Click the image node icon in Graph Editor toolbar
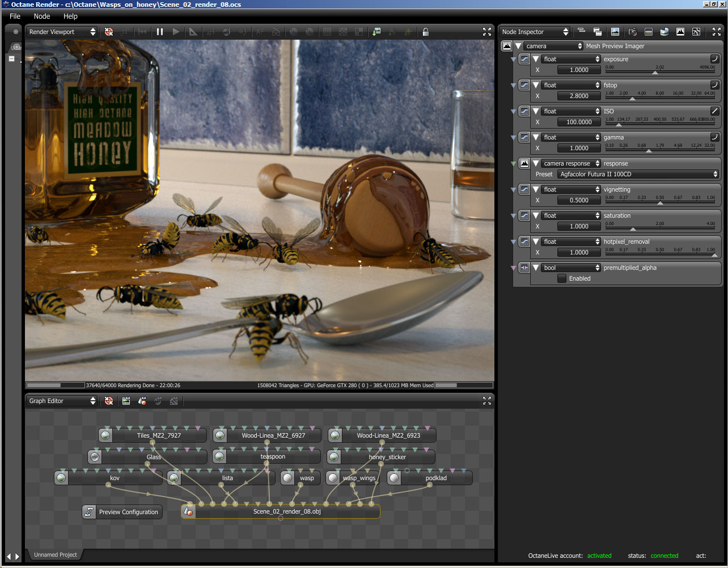Image resolution: width=728 pixels, height=568 pixels. [x=126, y=401]
